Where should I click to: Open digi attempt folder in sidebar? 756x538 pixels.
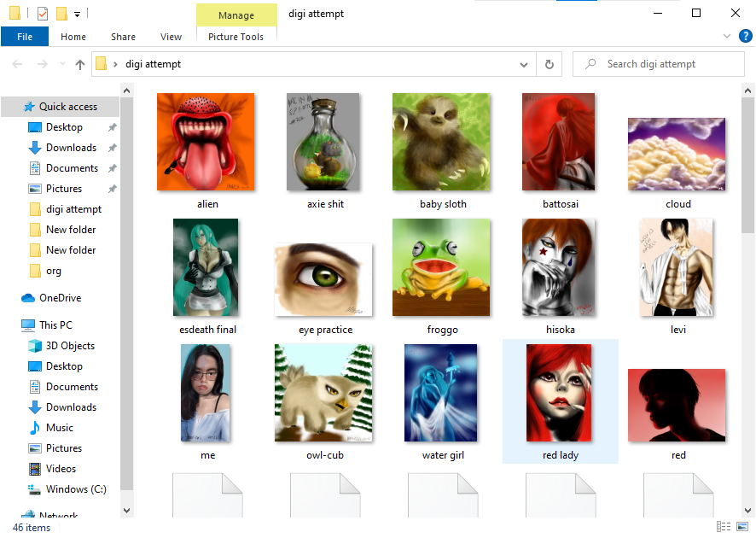coord(73,209)
